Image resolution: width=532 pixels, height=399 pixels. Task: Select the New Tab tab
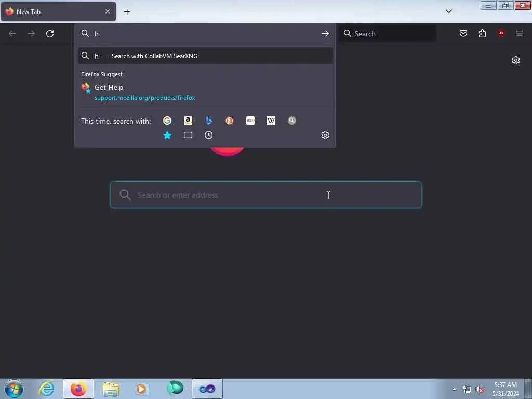coord(58,11)
